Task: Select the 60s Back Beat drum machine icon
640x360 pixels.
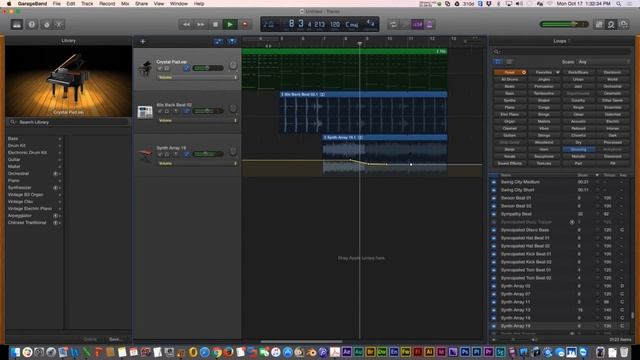Action: [x=145, y=111]
